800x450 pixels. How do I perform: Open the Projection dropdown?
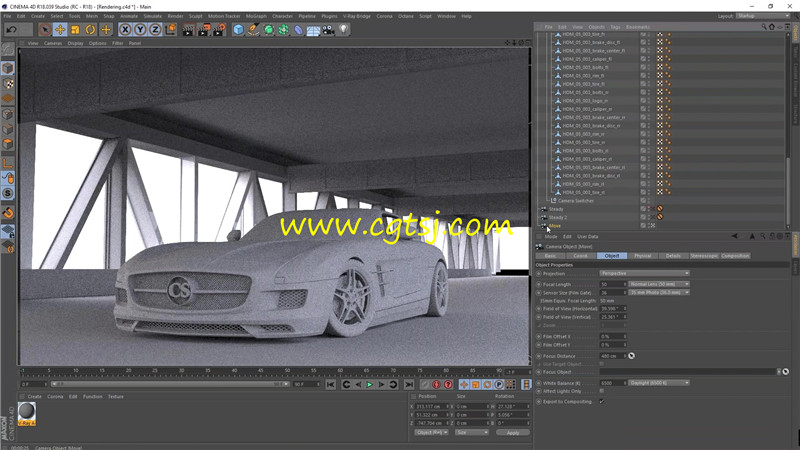point(644,273)
